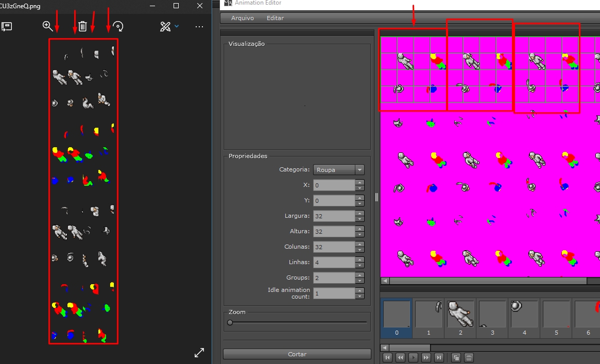Duplicate the selected frame
The height and width of the screenshot is (364, 600).
tap(456, 357)
